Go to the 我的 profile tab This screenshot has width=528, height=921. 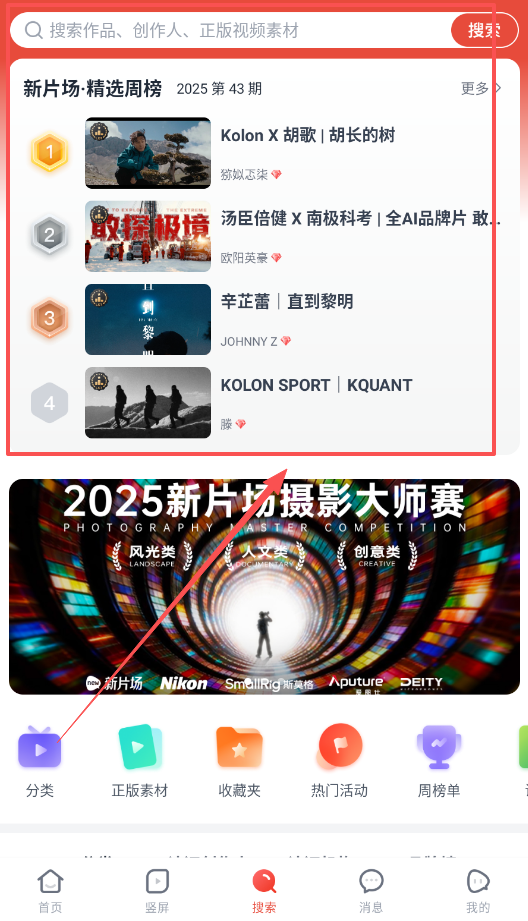pyautogui.click(x=477, y=890)
